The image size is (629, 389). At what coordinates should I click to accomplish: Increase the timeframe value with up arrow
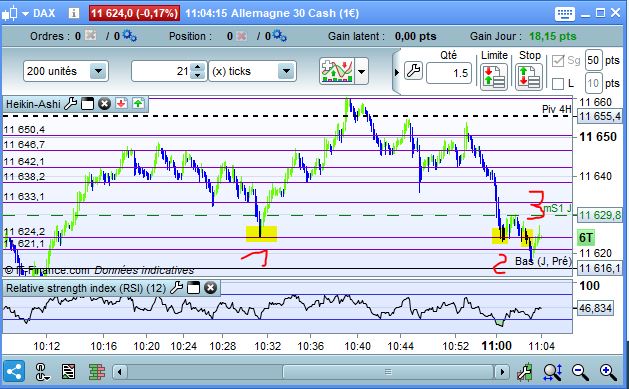pos(197,67)
